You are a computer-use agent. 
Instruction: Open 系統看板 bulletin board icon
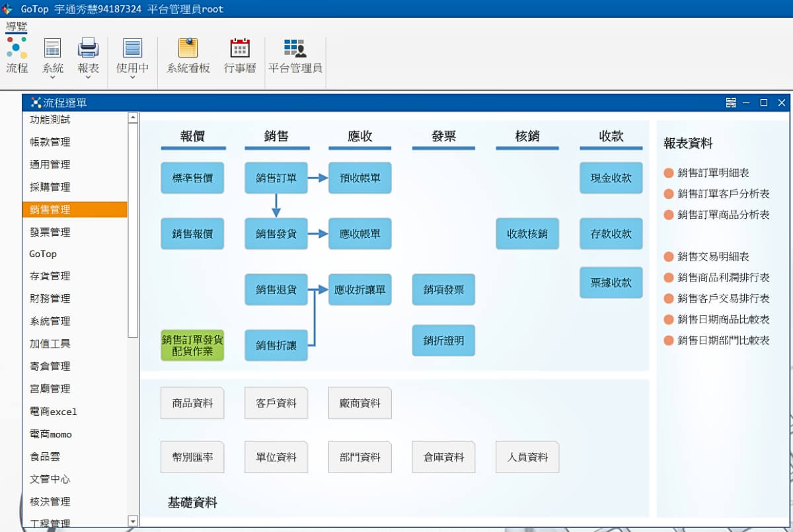188,48
